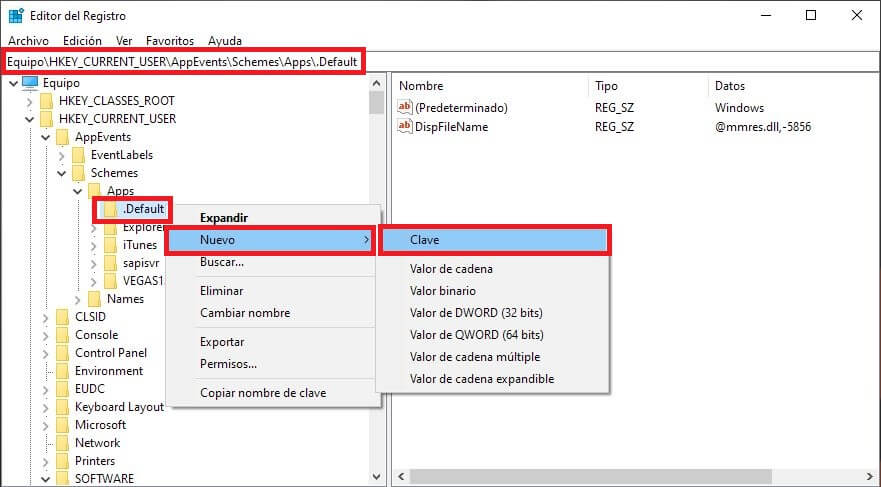Expand the Keyboard Layout key

(x=46, y=407)
